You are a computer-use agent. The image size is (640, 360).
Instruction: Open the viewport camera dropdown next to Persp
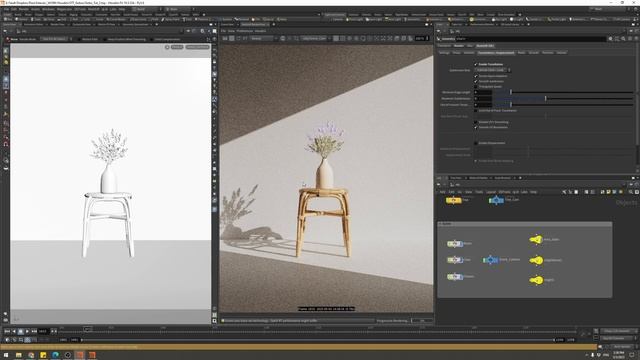pos(198,47)
